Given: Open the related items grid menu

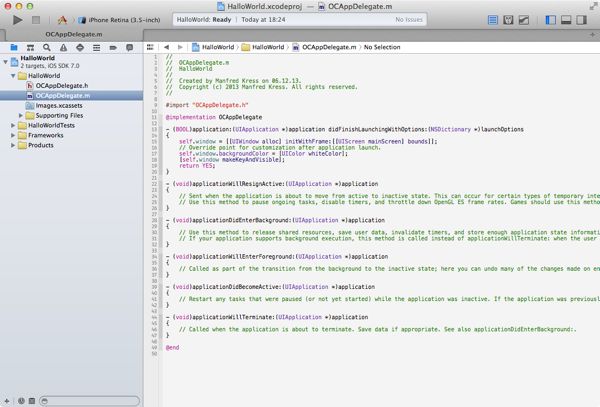Looking at the screenshot, I should click(150, 47).
